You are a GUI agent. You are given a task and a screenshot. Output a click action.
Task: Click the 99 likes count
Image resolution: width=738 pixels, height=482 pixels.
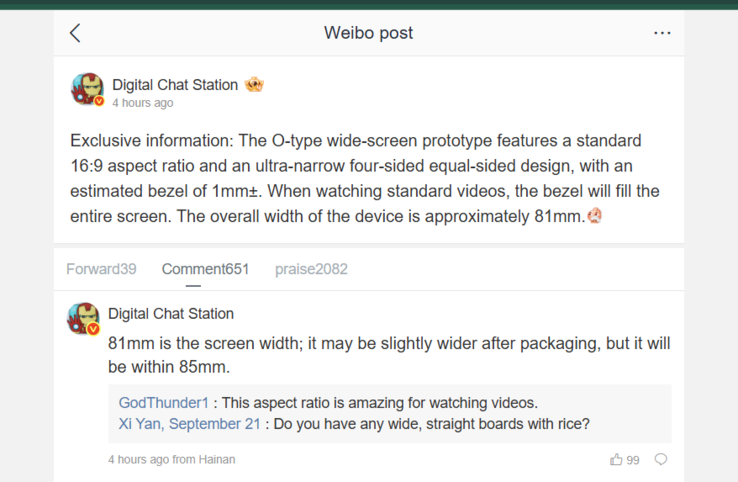[x=633, y=460]
